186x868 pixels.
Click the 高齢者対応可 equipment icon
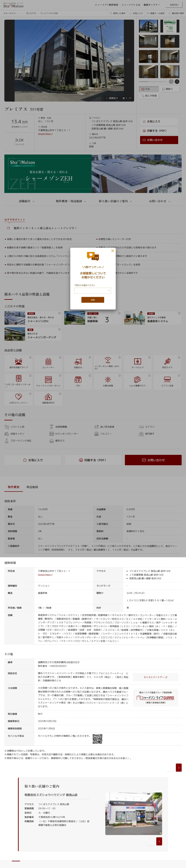click(x=48, y=398)
